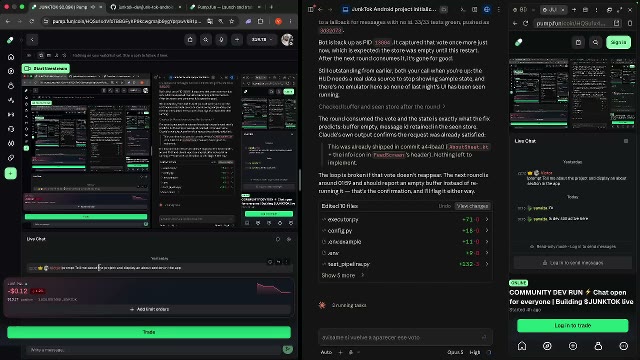Screen dimensions: 640x360
Task: Click the plus attach icon below prompt
Action: (x=340, y=352)
